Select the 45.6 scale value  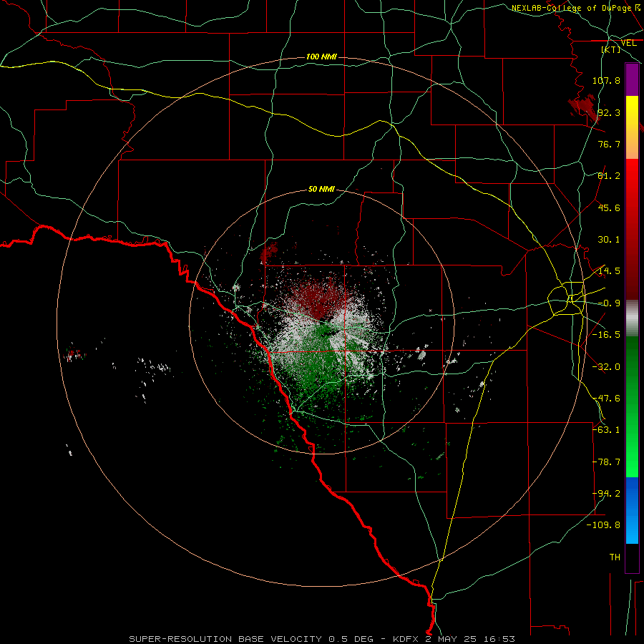(x=609, y=208)
